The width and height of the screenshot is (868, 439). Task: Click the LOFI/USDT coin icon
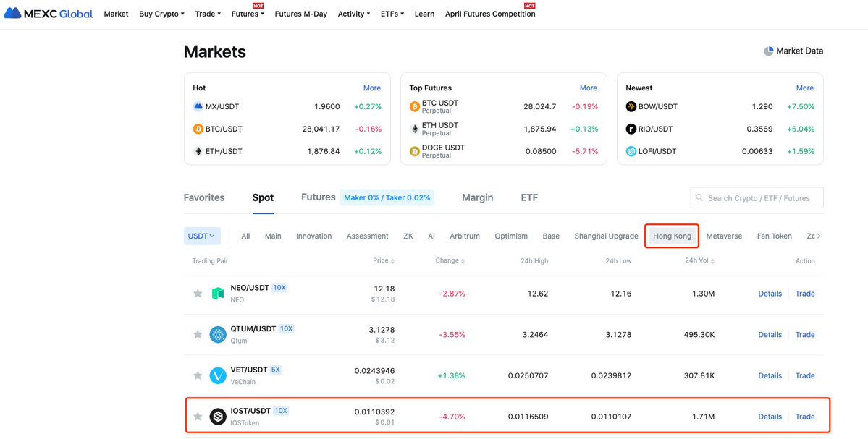tap(631, 151)
